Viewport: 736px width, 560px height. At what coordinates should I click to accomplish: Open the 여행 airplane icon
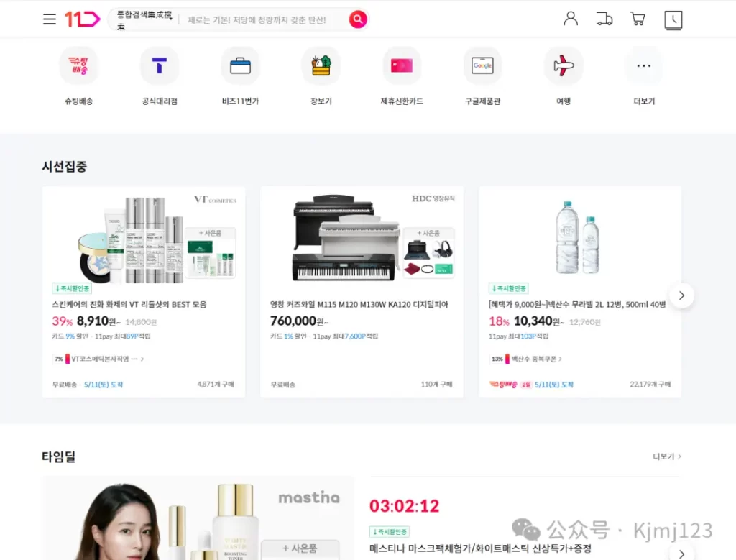[x=563, y=65]
